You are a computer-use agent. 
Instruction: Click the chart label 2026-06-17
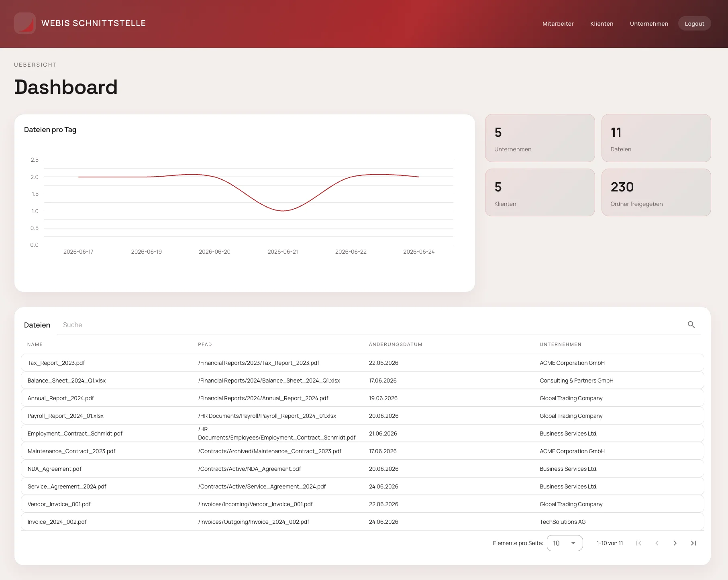coord(78,252)
